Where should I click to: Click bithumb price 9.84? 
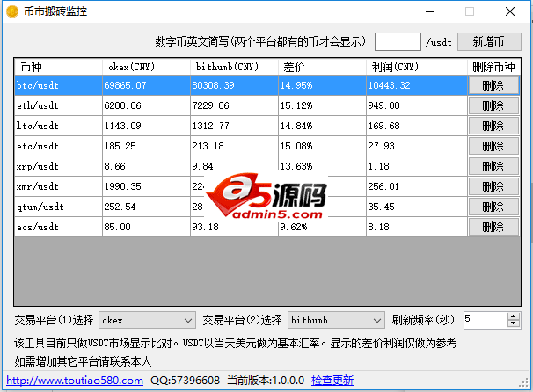click(x=234, y=166)
